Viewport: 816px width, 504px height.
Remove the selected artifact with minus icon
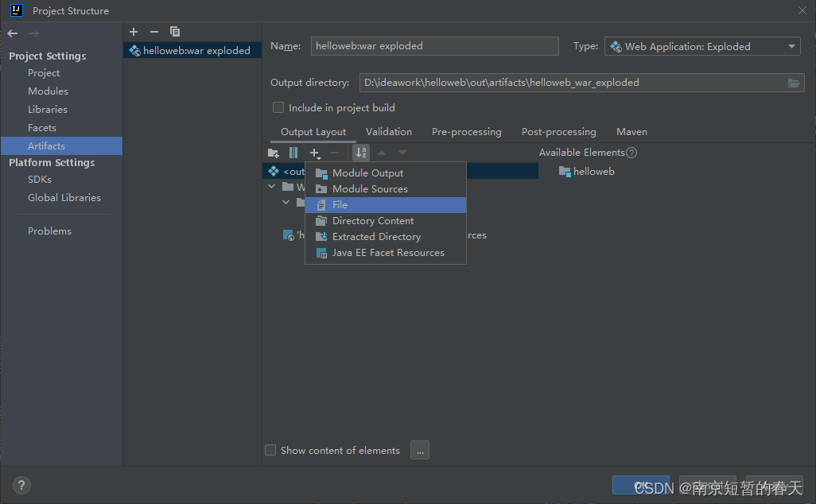tap(154, 32)
